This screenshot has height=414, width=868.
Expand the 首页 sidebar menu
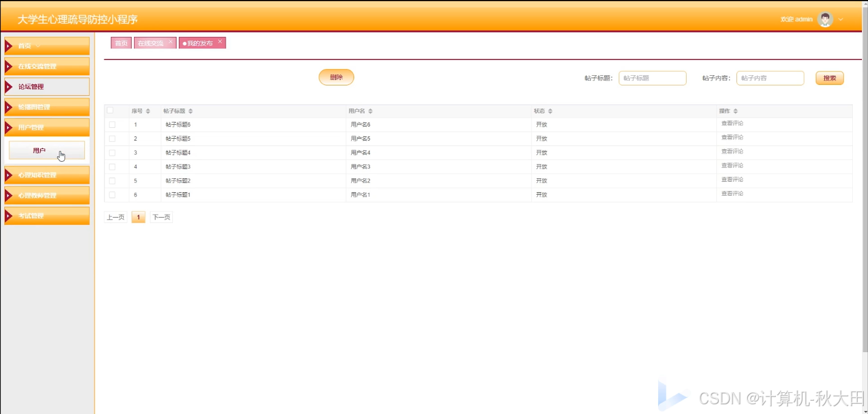47,46
